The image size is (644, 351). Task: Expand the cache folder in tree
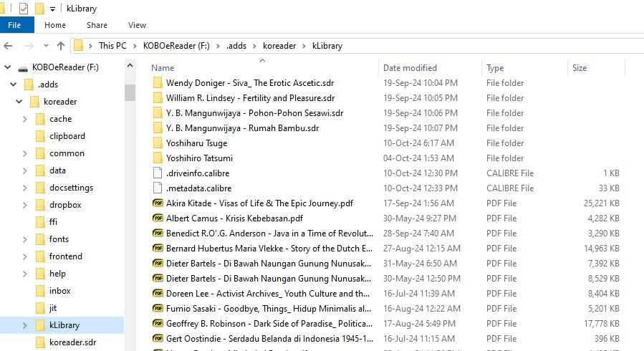pyautogui.click(x=24, y=119)
